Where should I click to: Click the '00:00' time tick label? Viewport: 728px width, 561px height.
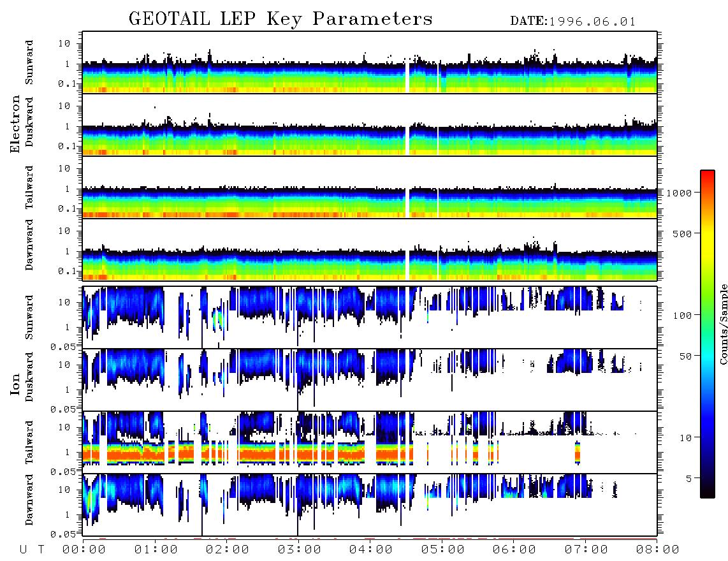[84, 550]
